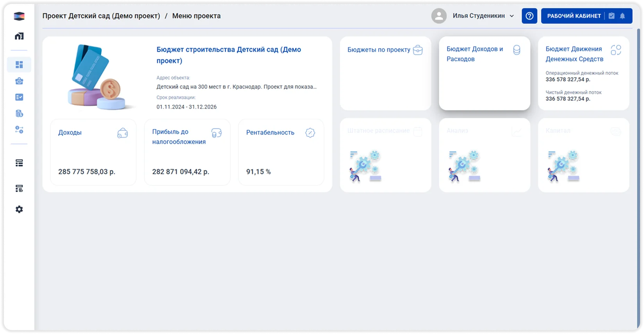Screen dimensions: 644x334
Task: Click the notifications bell icon
Action: pos(623,16)
